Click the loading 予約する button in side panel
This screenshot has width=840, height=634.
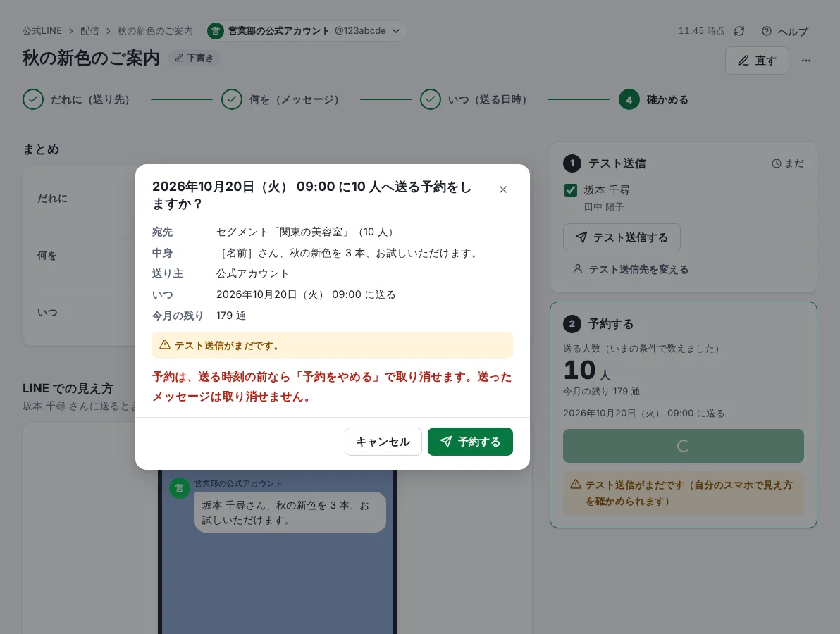(683, 446)
